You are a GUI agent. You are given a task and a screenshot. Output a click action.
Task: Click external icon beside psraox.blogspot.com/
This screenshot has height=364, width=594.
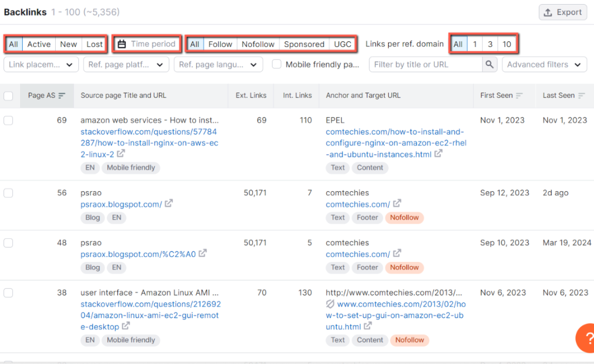point(169,203)
